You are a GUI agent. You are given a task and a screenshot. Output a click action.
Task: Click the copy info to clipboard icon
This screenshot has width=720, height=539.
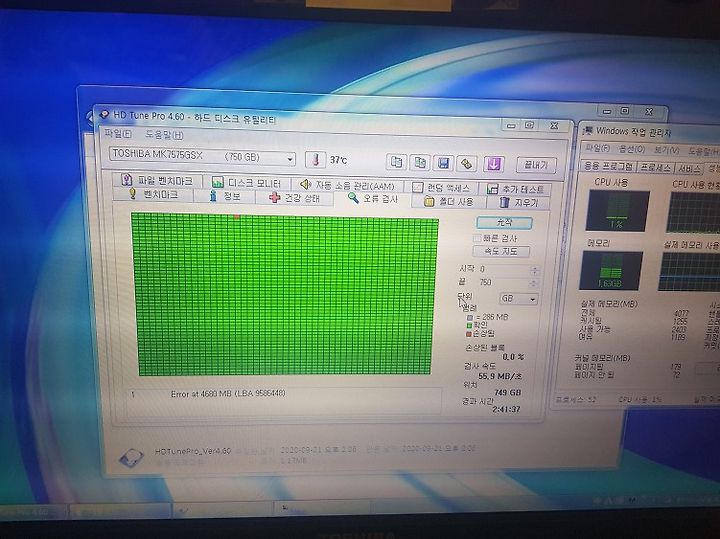pos(396,162)
